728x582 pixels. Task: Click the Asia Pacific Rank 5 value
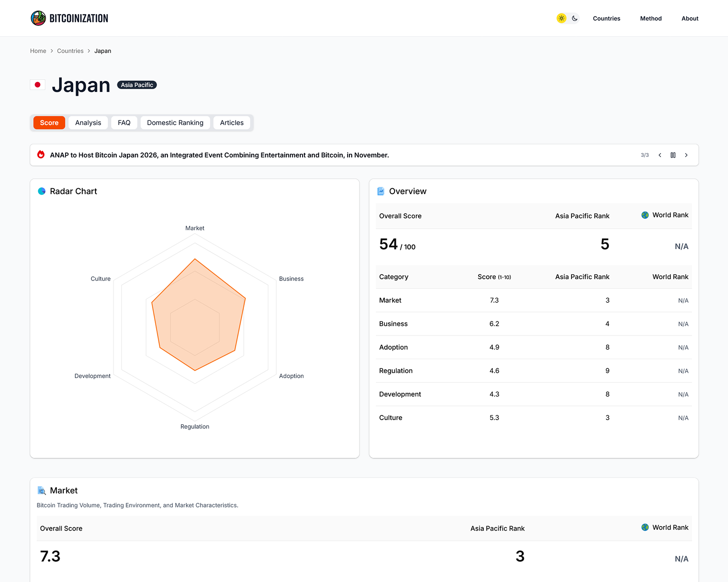point(605,245)
